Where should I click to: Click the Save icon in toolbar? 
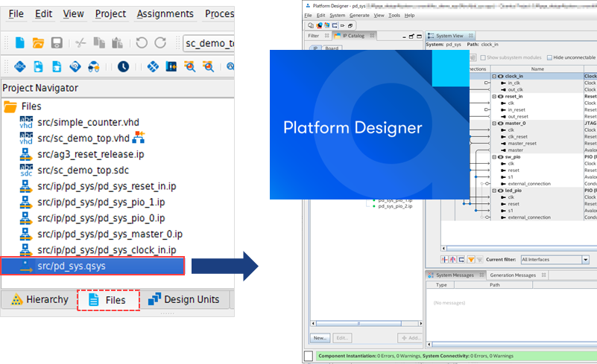coord(55,43)
